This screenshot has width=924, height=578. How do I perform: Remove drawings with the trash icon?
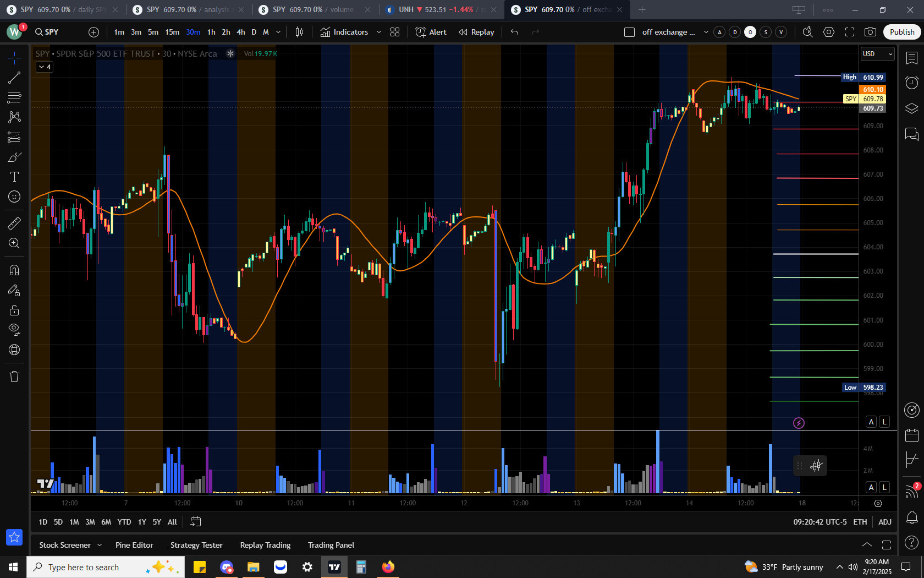tap(14, 377)
